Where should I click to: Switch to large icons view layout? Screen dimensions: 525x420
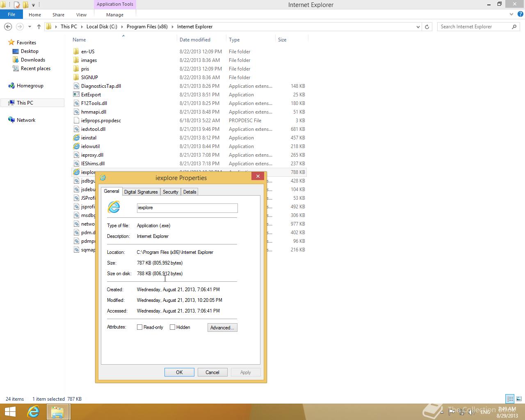(x=519, y=399)
